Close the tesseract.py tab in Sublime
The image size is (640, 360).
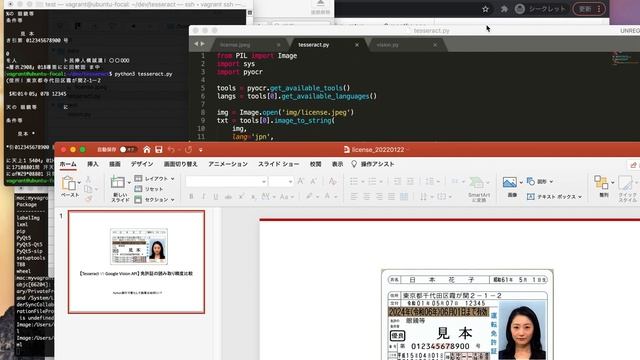357,45
